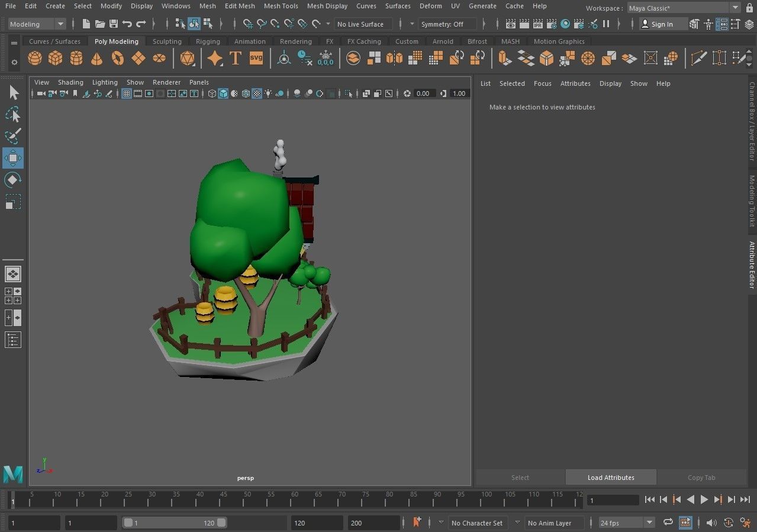Click the current frame field showing 1
Screen dimensions: 757x532
tap(613, 500)
